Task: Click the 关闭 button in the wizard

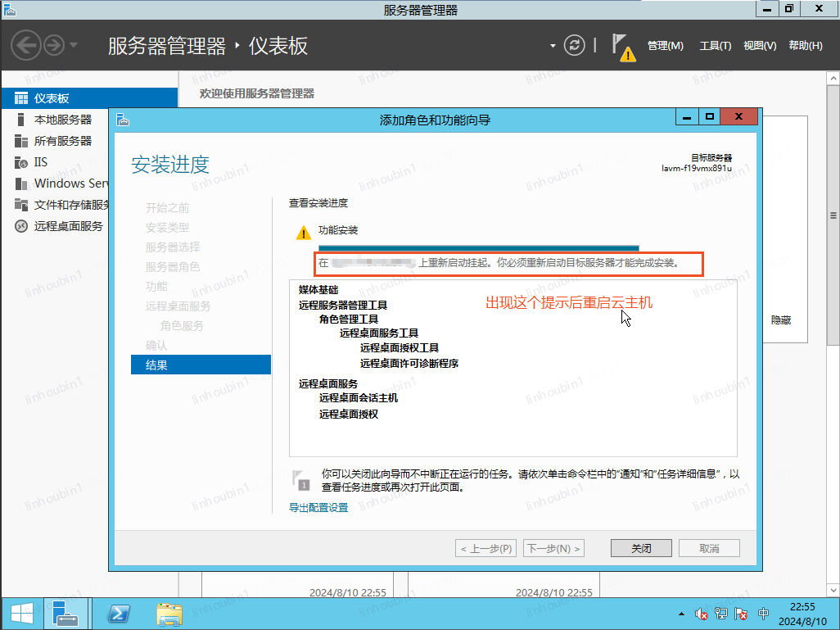Action: (x=641, y=548)
